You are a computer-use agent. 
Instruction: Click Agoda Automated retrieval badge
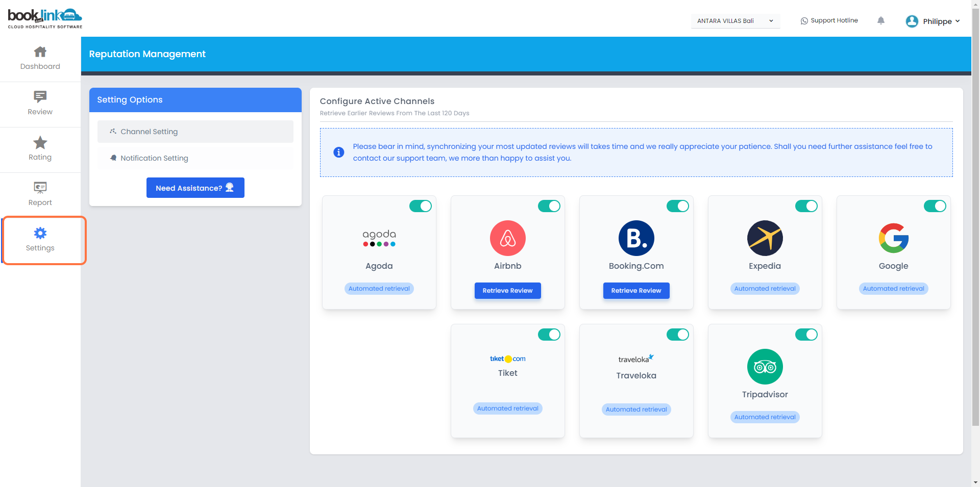[379, 289]
